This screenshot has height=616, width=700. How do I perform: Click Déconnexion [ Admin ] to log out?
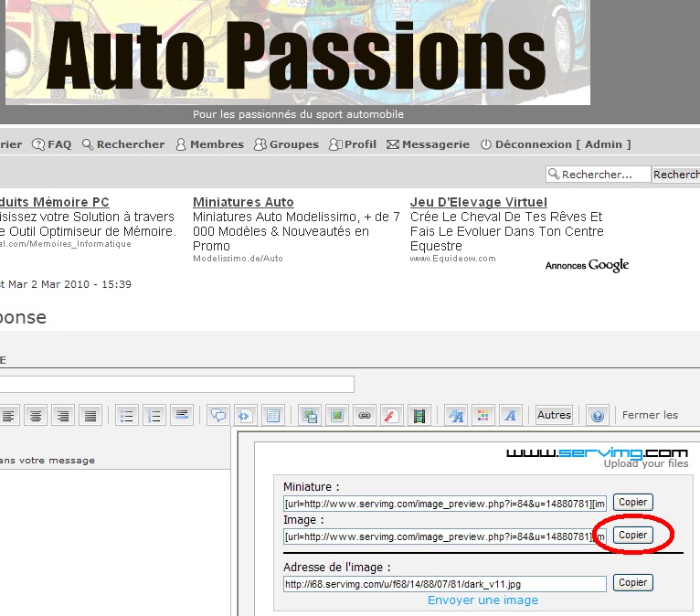[556, 144]
